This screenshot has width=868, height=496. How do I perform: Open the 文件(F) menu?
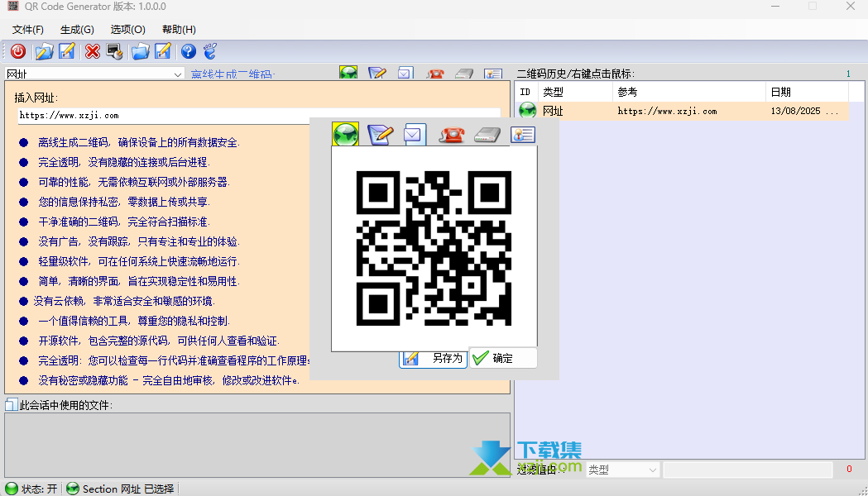point(27,29)
